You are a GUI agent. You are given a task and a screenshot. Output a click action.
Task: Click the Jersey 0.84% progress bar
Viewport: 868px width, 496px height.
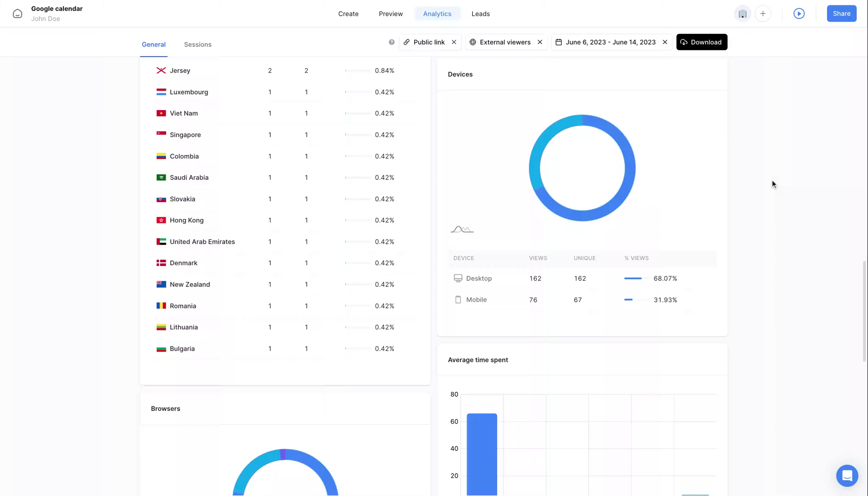(x=358, y=70)
